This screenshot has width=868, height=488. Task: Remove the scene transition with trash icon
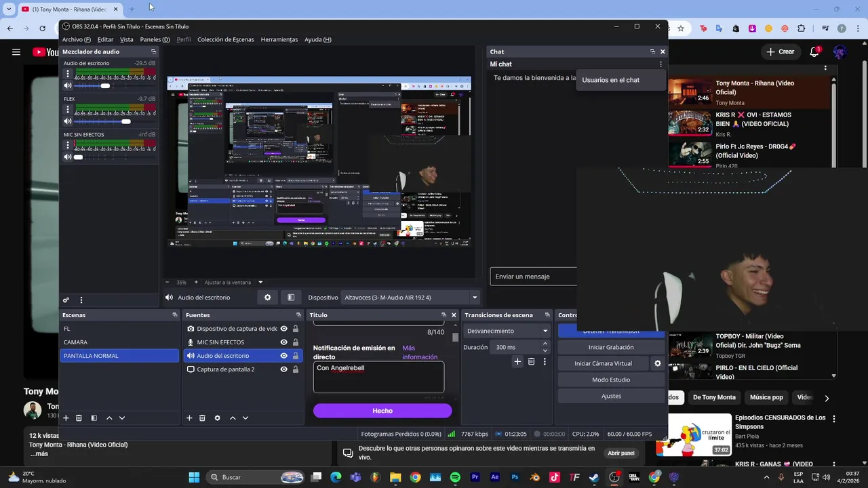coord(531,362)
